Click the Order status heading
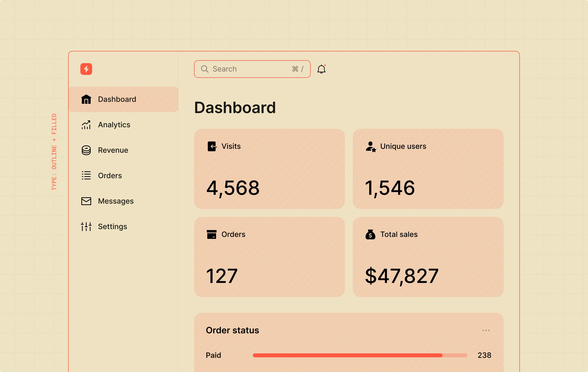This screenshot has height=372, width=588. pos(233,330)
